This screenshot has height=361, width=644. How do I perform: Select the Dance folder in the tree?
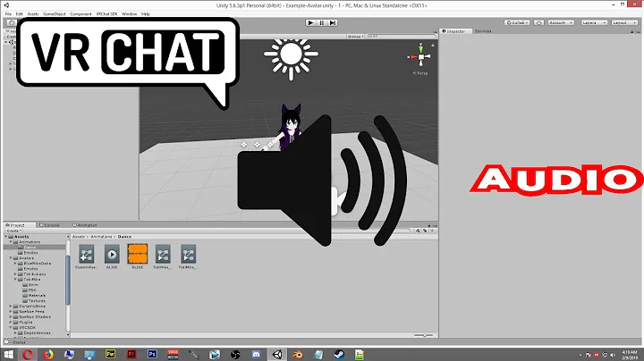[30, 248]
